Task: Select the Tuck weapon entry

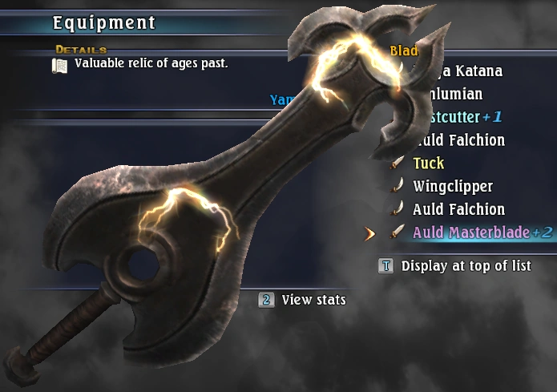Action: pyautogui.click(x=428, y=163)
